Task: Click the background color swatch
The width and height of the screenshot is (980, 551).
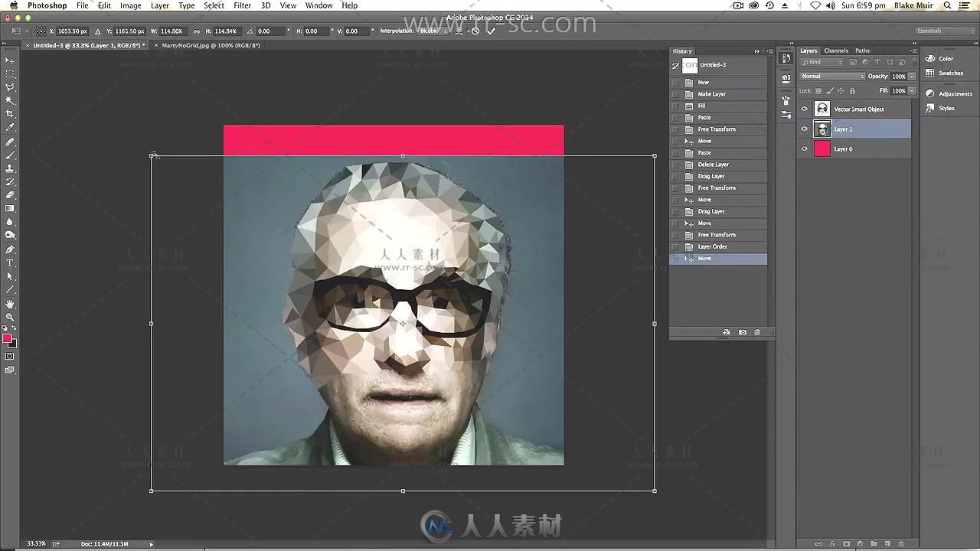Action: coord(12,344)
